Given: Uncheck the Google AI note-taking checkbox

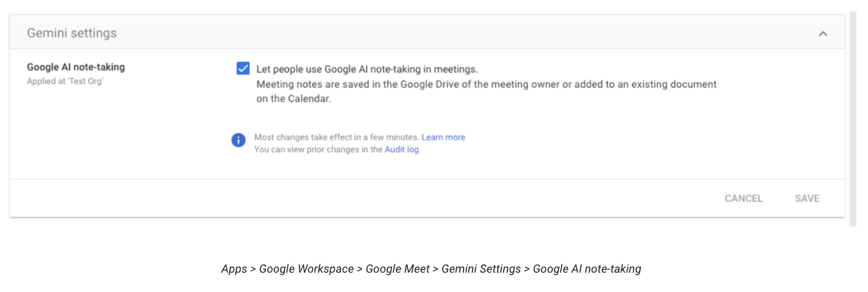Looking at the screenshot, I should [243, 68].
